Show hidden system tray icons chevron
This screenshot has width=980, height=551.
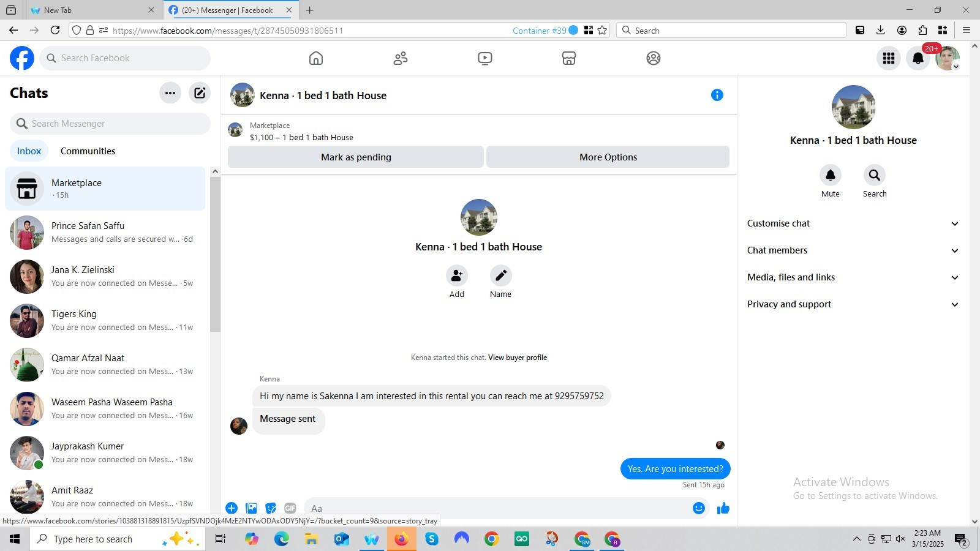click(x=856, y=539)
